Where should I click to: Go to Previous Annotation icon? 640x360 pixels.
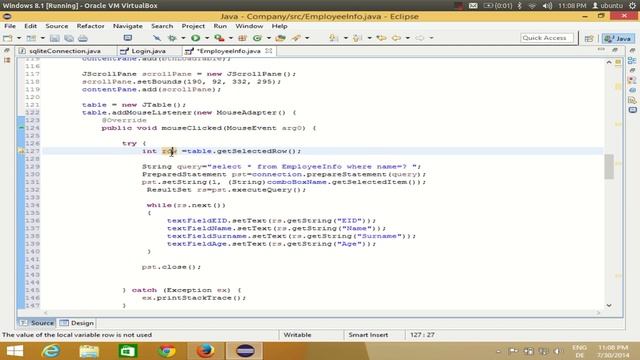pos(358,38)
